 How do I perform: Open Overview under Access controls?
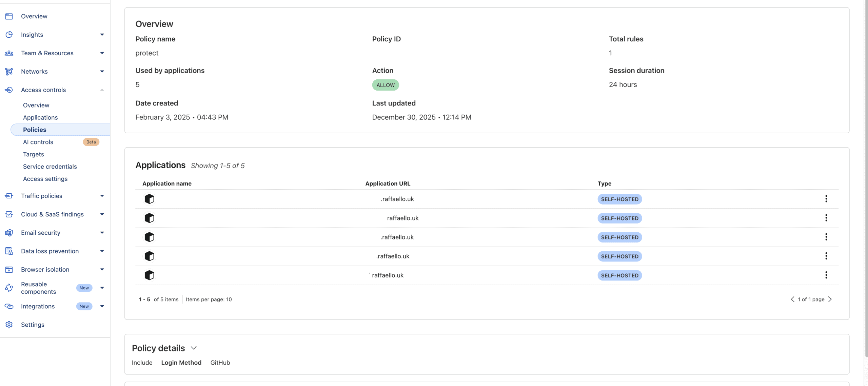(36, 105)
